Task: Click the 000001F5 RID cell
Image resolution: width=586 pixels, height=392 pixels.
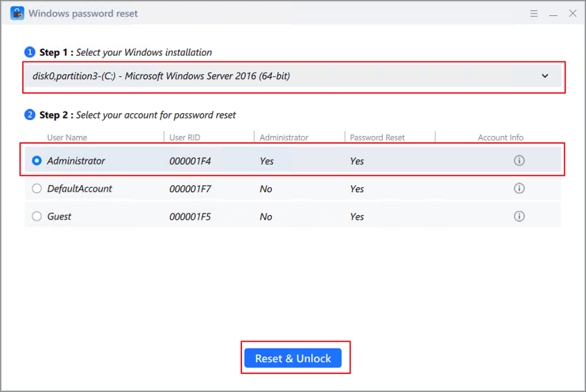Action: pyautogui.click(x=190, y=217)
